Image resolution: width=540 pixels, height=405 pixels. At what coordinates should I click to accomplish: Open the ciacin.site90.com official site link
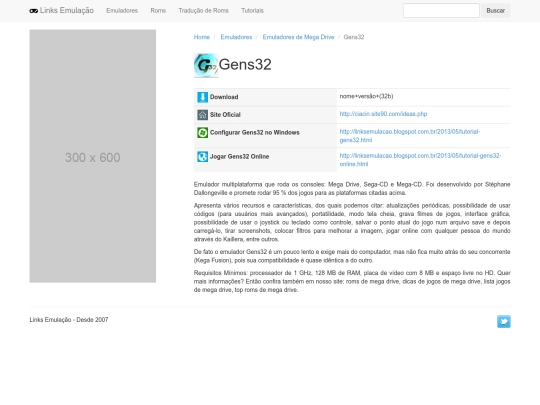tap(383, 114)
